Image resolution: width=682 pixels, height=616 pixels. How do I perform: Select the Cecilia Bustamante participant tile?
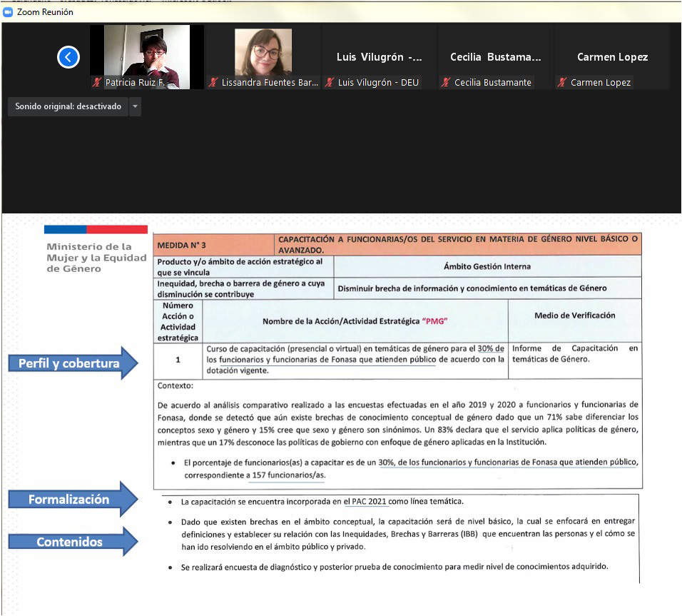pyautogui.click(x=496, y=57)
